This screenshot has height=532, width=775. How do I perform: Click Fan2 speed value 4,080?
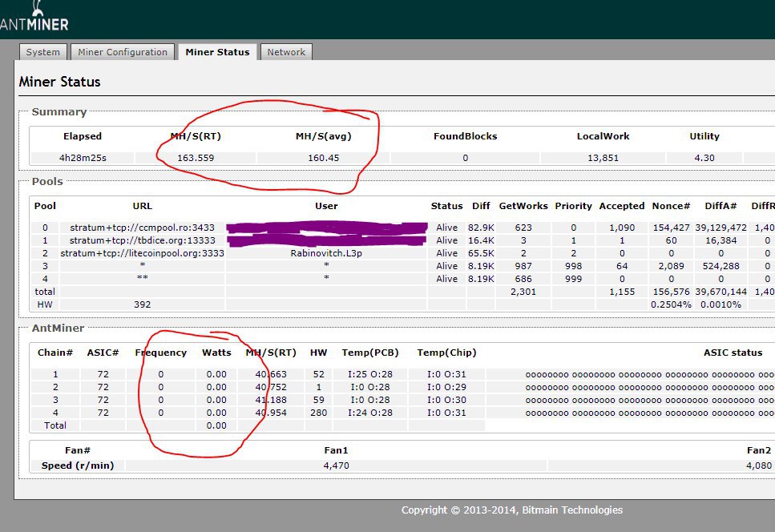click(x=759, y=465)
